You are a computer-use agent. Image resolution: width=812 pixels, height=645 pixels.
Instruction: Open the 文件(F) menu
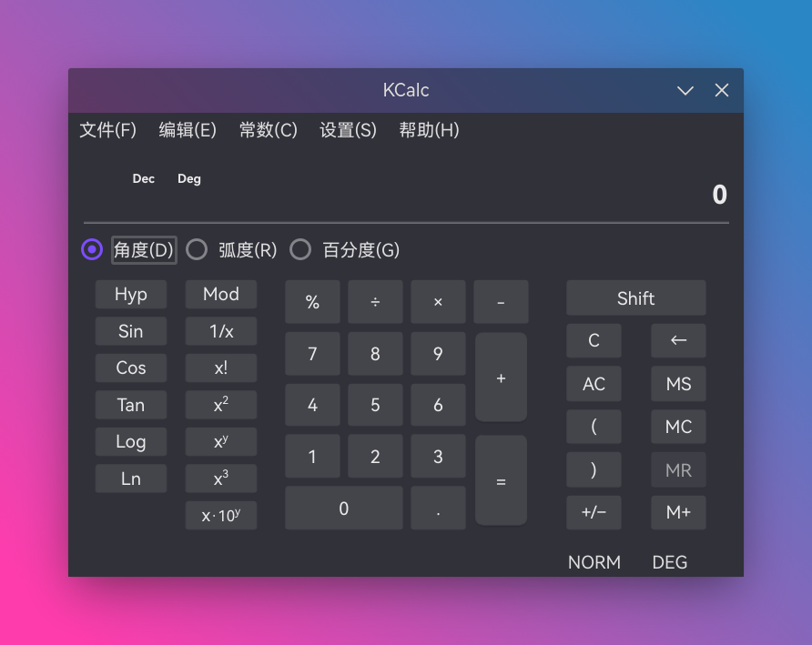click(x=107, y=130)
